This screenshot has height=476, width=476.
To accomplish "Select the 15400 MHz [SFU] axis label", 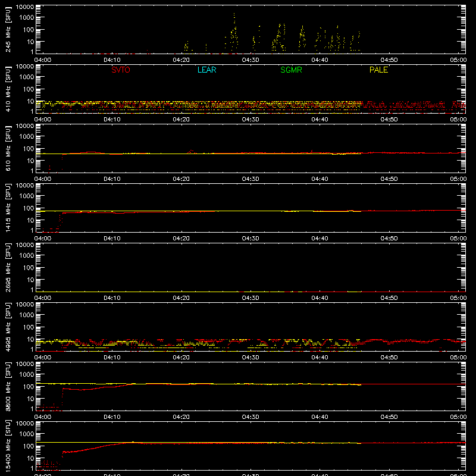I will 8,446.
